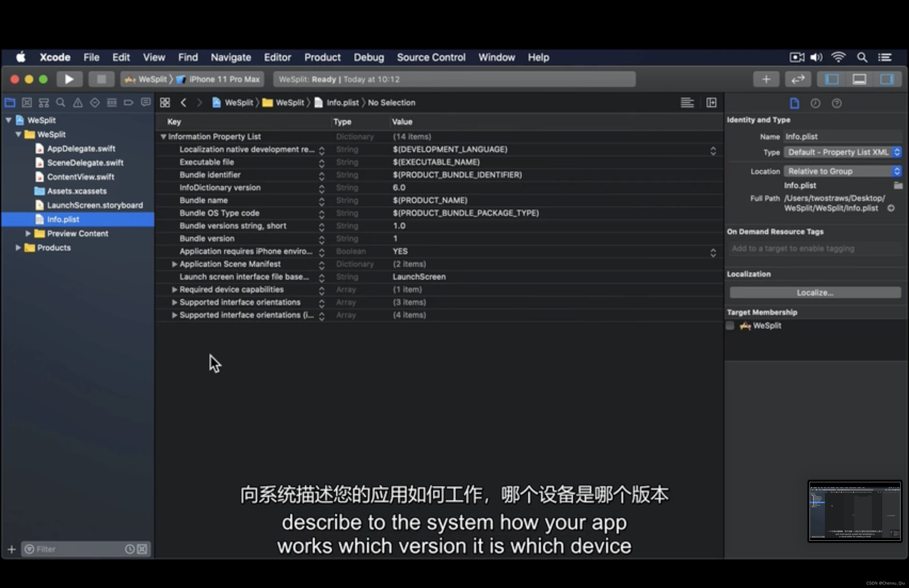
Task: Open the Test navigator diamond icon
Action: coord(95,102)
